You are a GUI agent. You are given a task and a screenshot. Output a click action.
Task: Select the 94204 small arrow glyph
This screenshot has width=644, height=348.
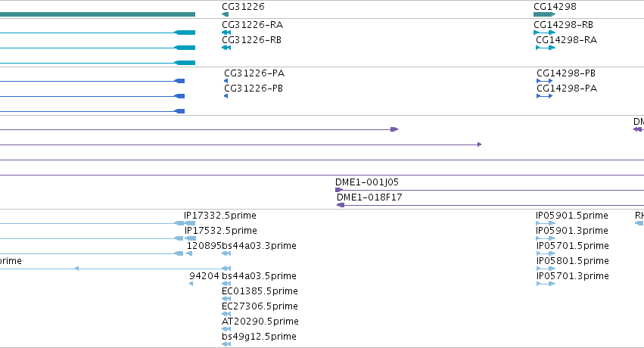click(x=191, y=284)
